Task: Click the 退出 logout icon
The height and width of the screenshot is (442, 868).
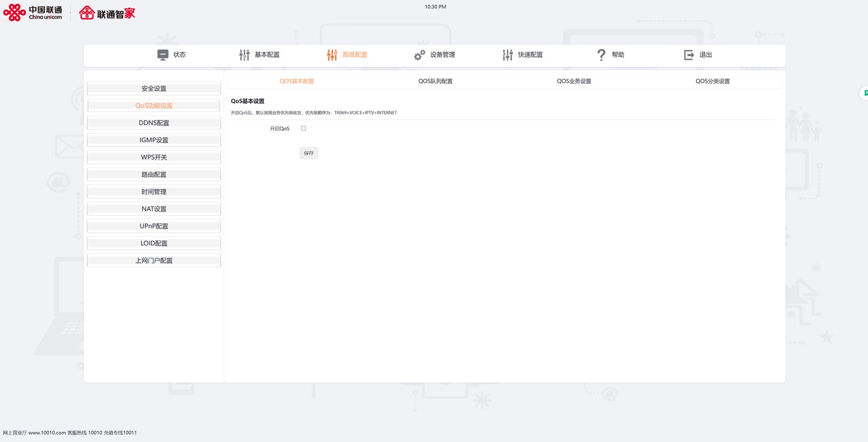Action: (689, 55)
